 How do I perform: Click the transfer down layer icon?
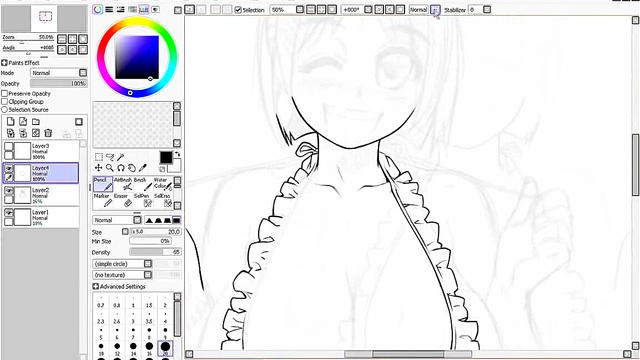11,133
